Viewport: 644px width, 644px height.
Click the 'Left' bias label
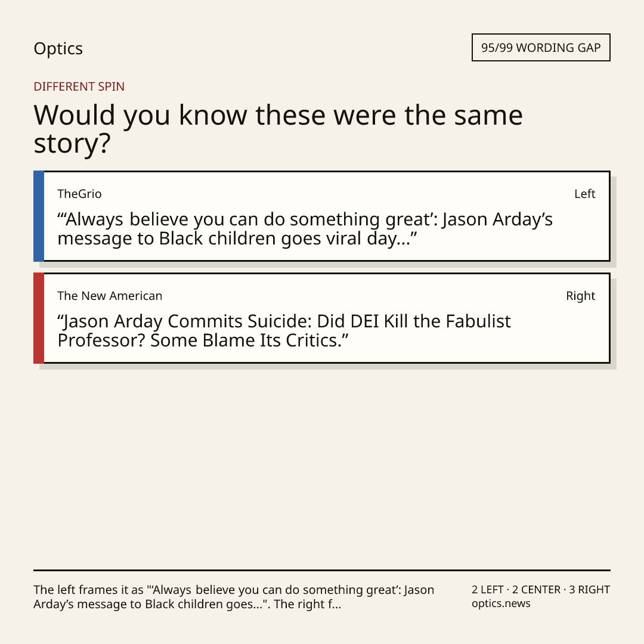point(585,194)
